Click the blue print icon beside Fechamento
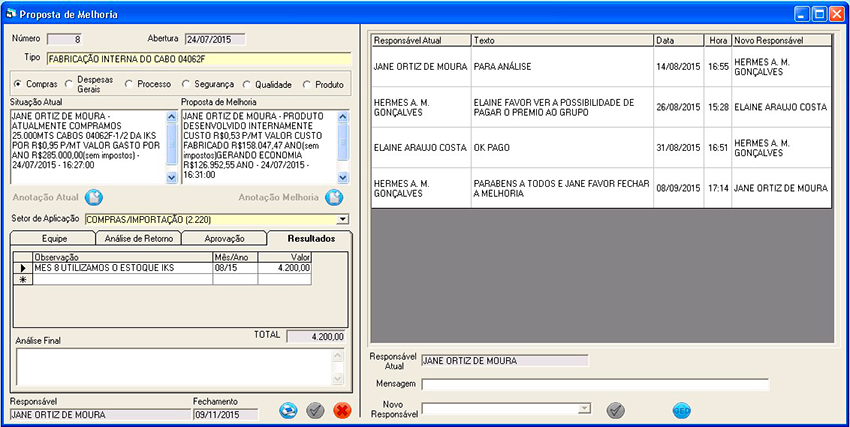 [288, 411]
